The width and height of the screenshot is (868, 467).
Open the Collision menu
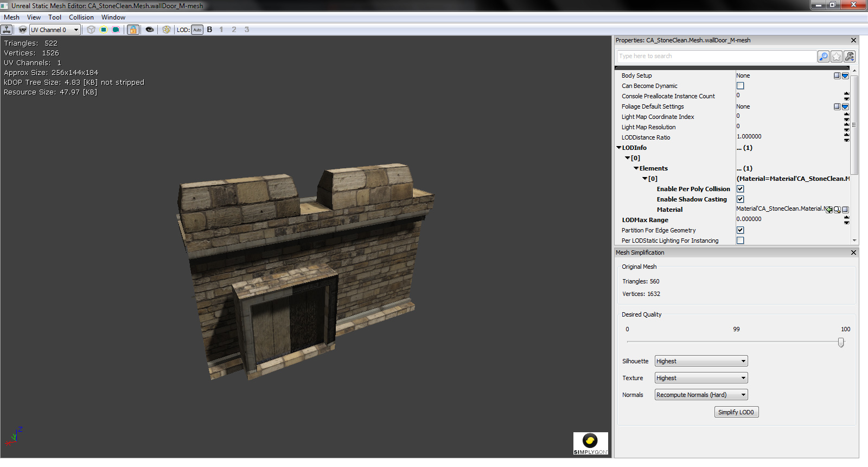pyautogui.click(x=81, y=17)
